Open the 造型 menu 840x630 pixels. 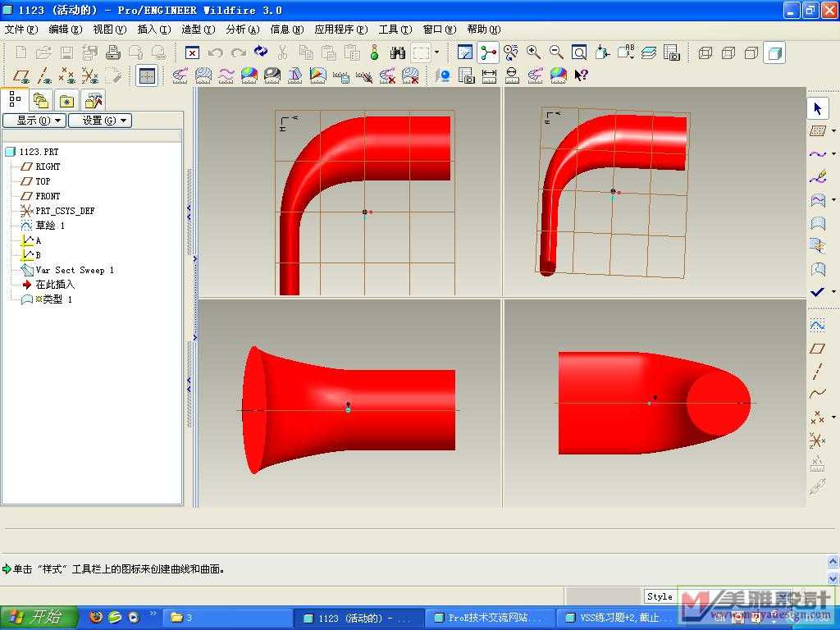(198, 30)
